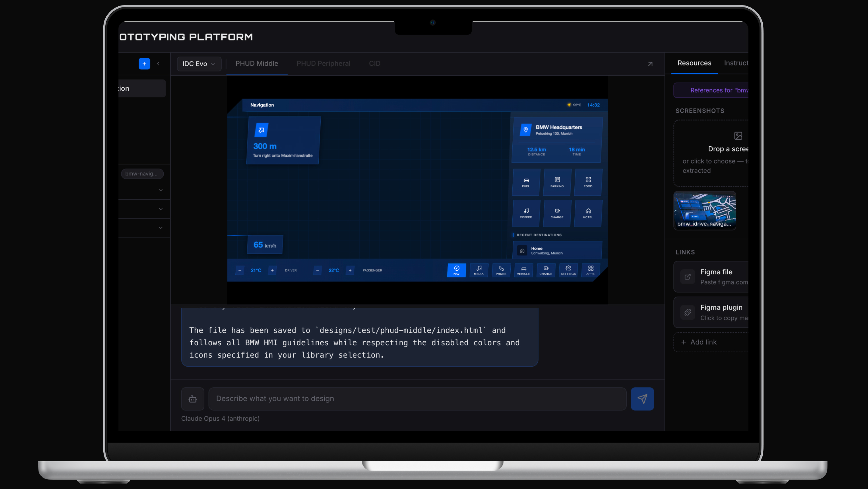Viewport: 868px width, 489px height.
Task: Open PHONE from the bottom bar
Action: [501, 270]
